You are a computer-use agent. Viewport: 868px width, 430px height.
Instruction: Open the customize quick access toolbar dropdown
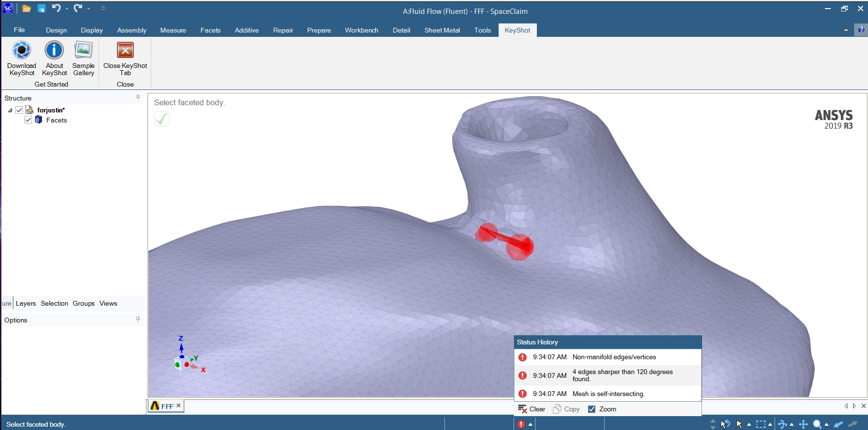tap(103, 9)
